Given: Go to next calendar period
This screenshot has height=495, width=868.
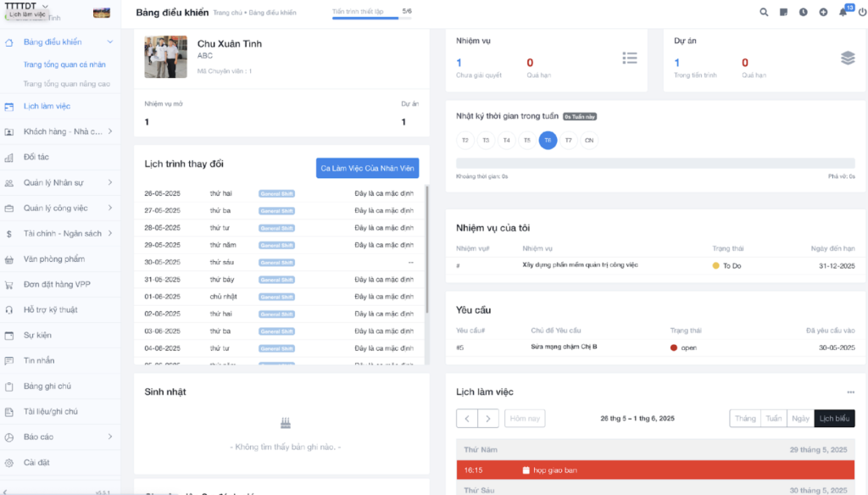Looking at the screenshot, I should pos(487,419).
